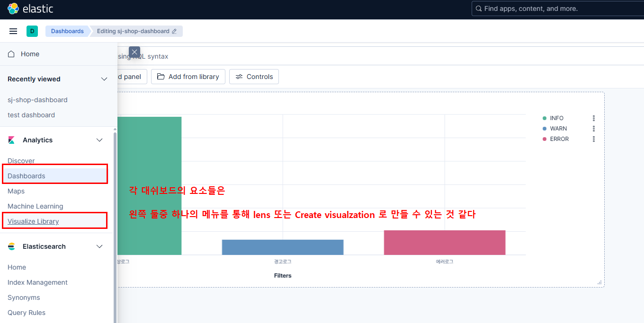644x323 pixels.
Task: Focus the KQL query filter bar
Action: pyautogui.click(x=381, y=56)
